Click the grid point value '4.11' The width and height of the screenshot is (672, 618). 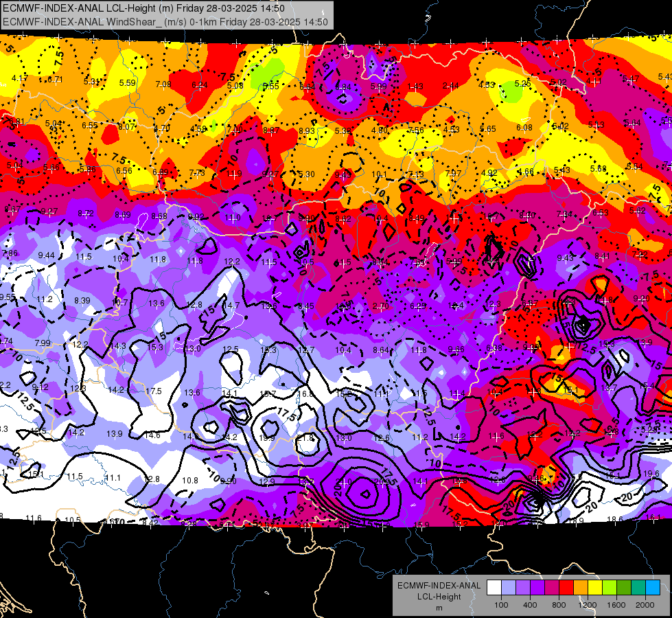click(594, 80)
